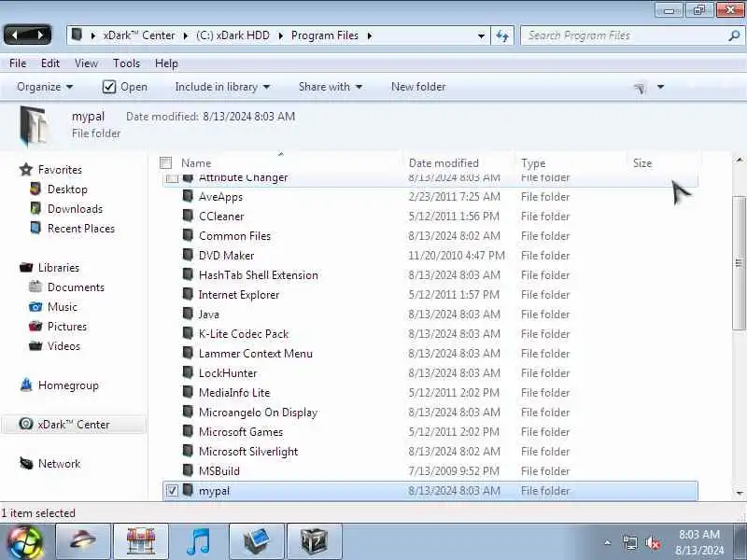Click the Favorites star icon
The width and height of the screenshot is (747, 560).
[26, 170]
